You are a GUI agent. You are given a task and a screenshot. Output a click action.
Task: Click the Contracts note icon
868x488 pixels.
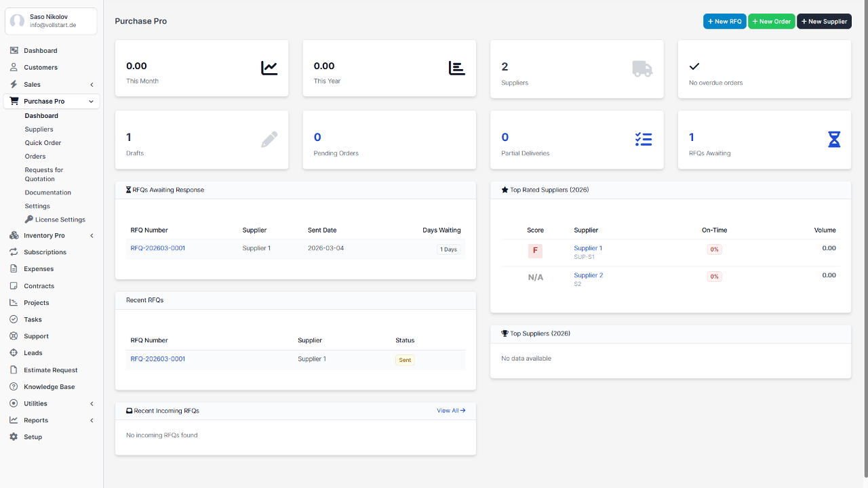point(14,286)
